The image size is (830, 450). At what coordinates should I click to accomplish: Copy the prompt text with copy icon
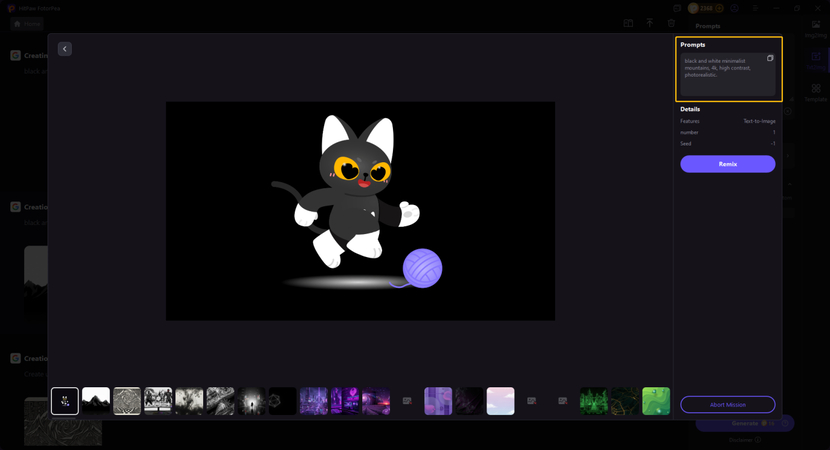(x=770, y=59)
